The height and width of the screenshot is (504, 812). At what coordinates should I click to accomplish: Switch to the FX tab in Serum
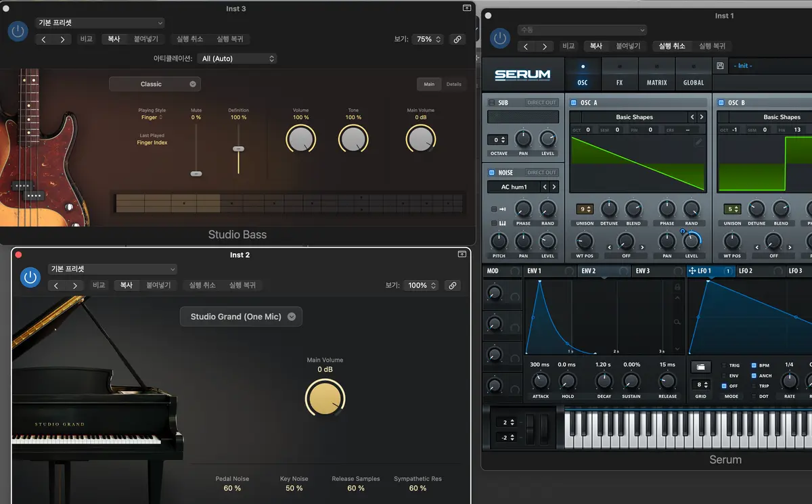click(x=619, y=74)
